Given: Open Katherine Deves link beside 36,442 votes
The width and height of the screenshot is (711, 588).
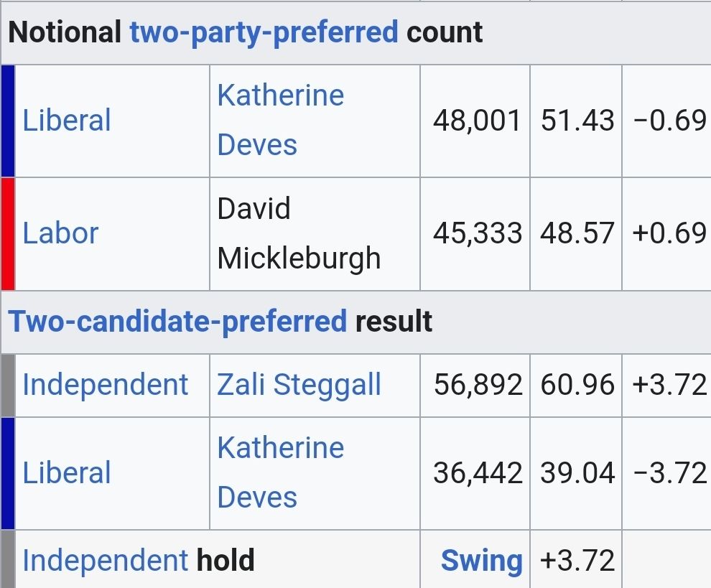Looking at the screenshot, I should click(280, 472).
